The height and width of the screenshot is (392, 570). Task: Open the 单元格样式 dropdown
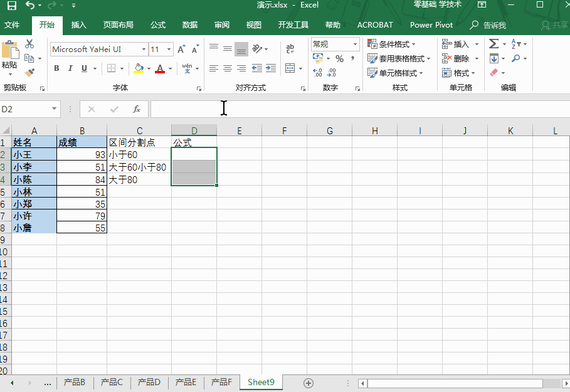point(395,73)
